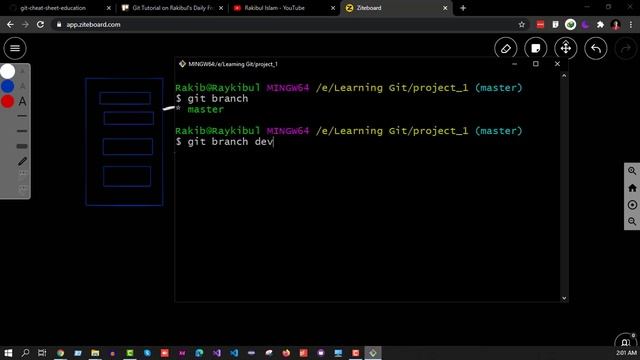Go to whiteboard home view
The width and height of the screenshot is (640, 360).
632,188
